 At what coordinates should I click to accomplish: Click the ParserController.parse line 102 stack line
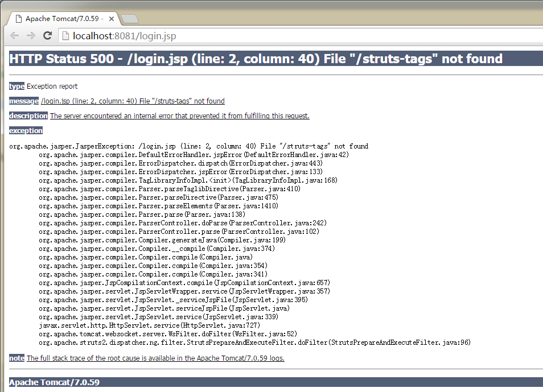coord(179,232)
